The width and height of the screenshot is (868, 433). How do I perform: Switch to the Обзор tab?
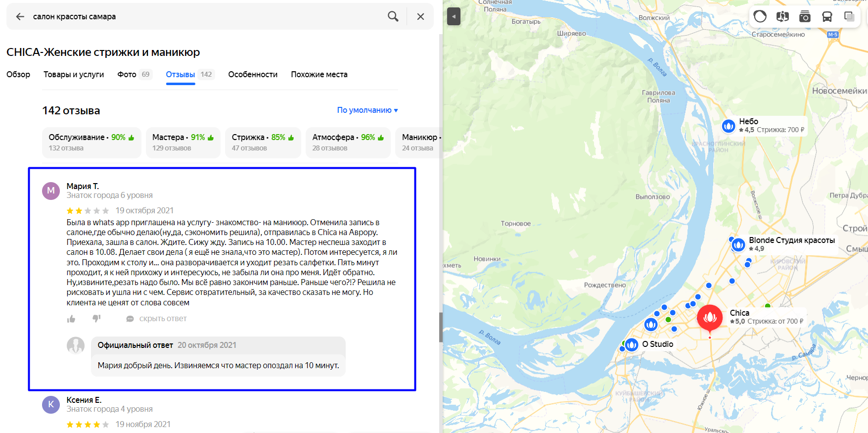pyautogui.click(x=18, y=74)
